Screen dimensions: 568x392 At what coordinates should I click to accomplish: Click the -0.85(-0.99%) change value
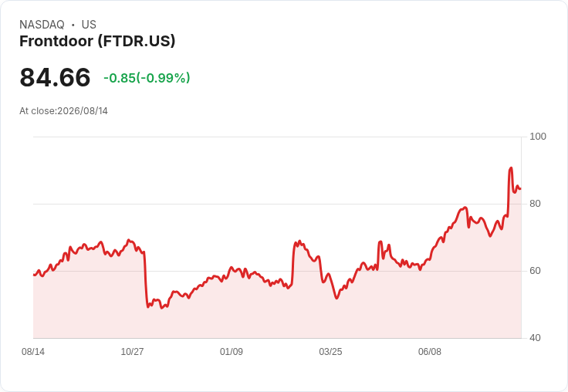[x=147, y=78]
